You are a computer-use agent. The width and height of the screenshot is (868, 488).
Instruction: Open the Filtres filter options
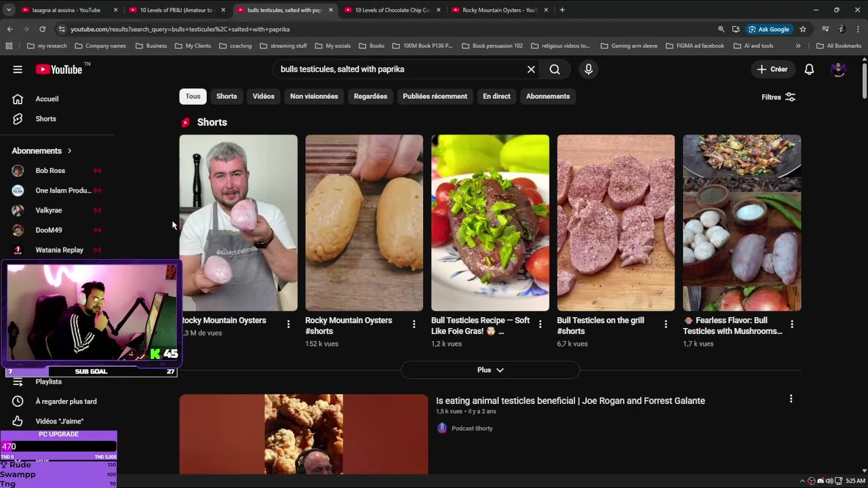pyautogui.click(x=778, y=97)
